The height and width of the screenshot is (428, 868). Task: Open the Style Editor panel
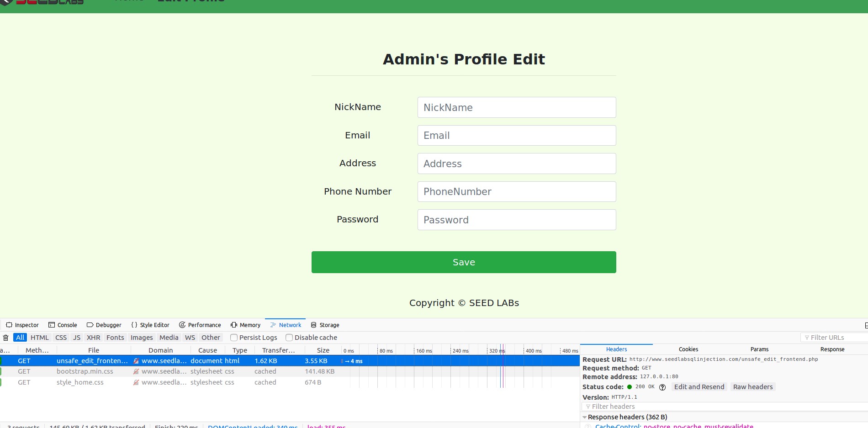[150, 325]
